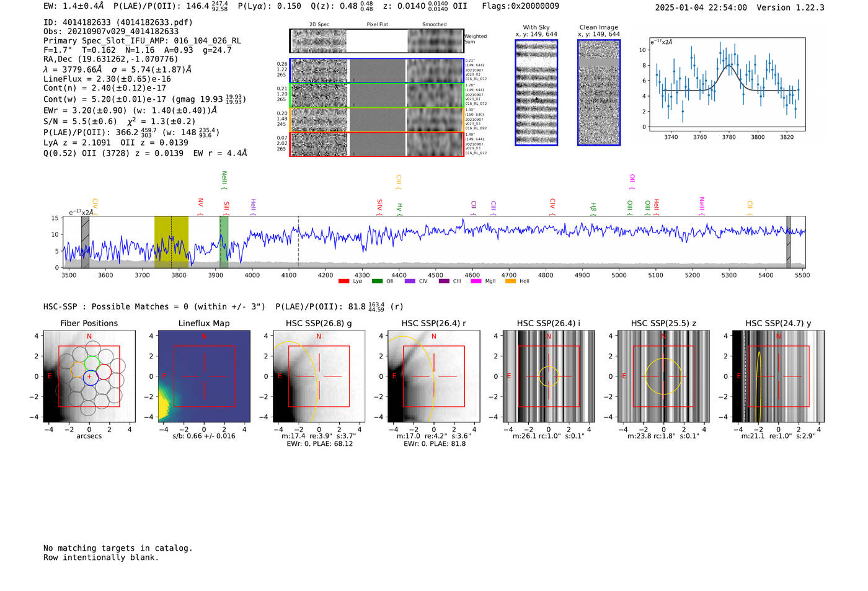Click the m:21.1 re:1.0 caption

(778, 436)
